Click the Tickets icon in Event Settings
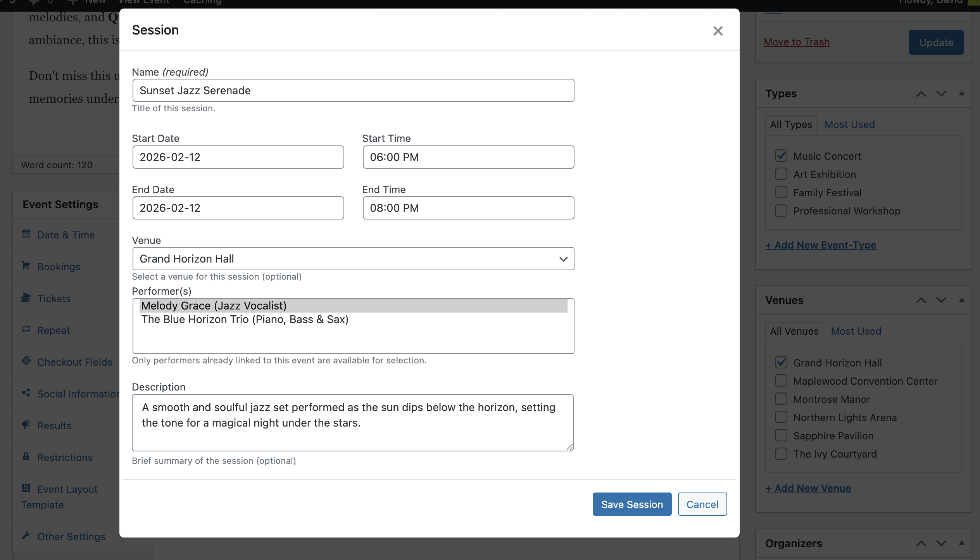The height and width of the screenshot is (560, 980). pos(26,297)
